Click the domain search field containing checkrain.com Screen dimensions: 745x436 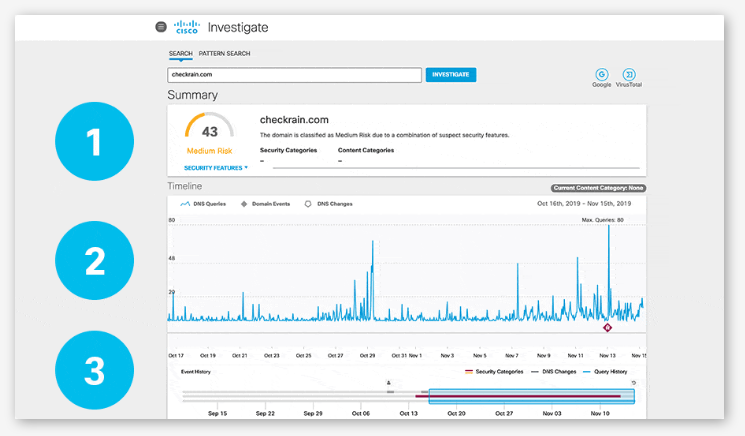tap(294, 75)
